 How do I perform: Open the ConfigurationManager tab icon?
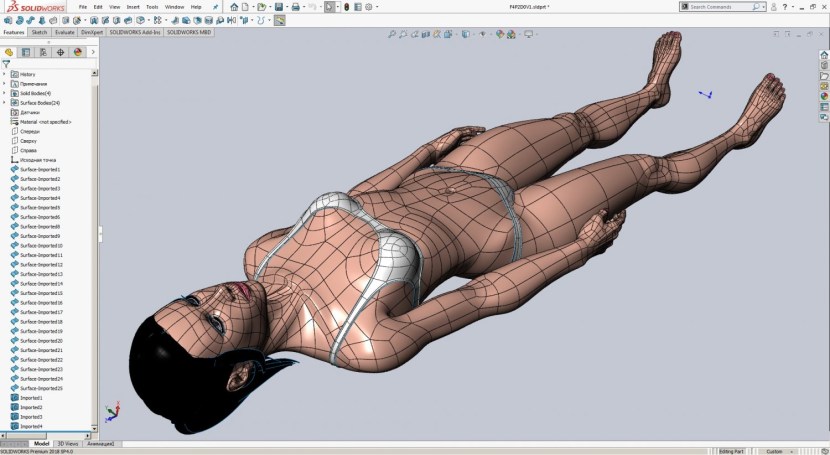43,52
